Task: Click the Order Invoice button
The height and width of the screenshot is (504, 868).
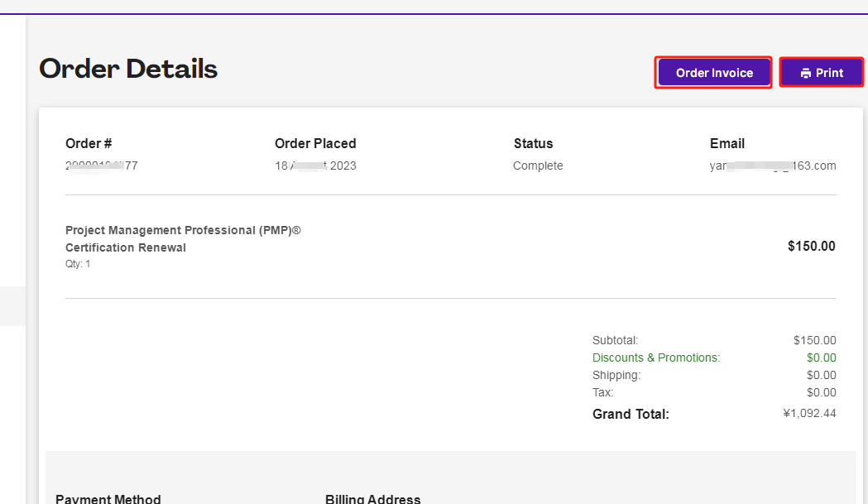Action: (x=714, y=73)
